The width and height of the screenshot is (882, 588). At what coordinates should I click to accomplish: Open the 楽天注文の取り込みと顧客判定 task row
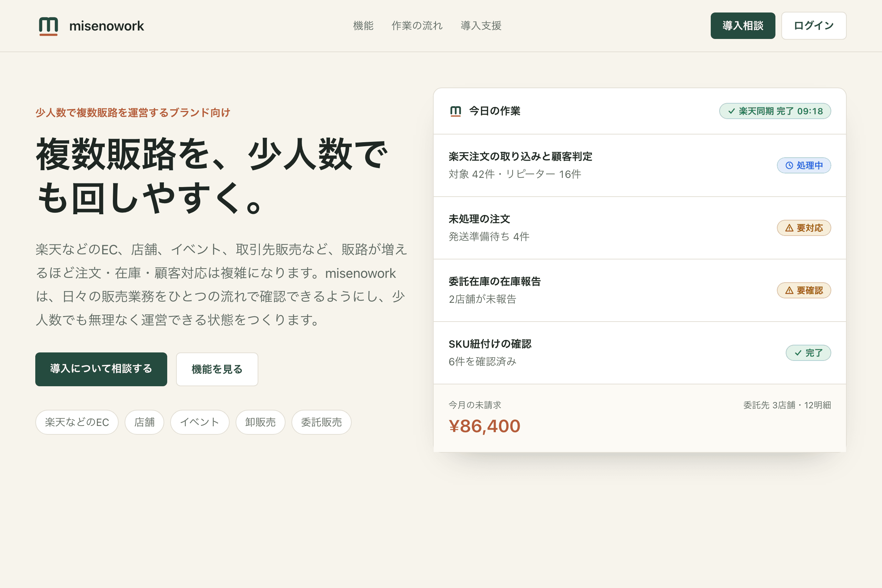pos(639,165)
